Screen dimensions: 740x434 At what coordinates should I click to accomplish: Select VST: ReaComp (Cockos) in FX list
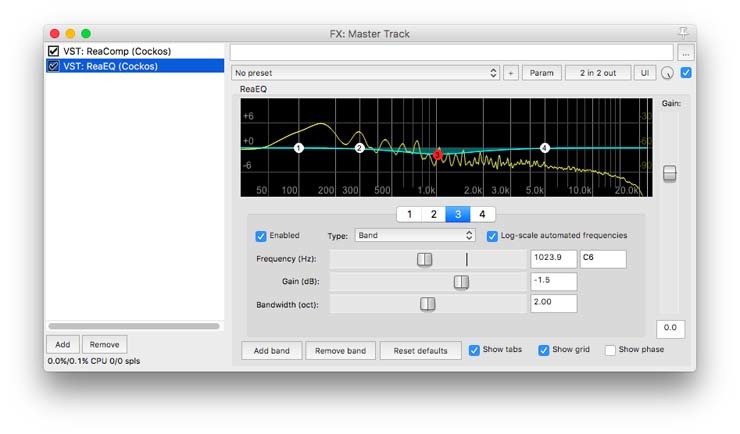[x=135, y=51]
